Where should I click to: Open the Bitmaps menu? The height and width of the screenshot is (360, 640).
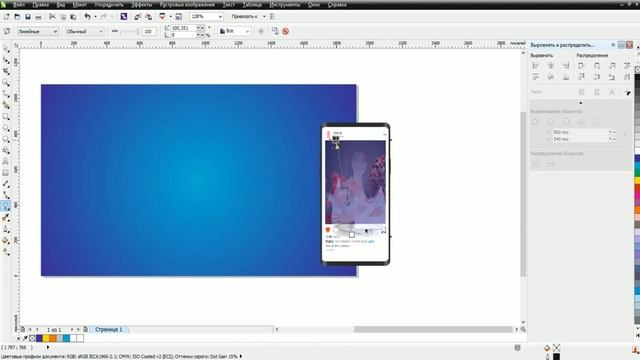click(x=187, y=5)
